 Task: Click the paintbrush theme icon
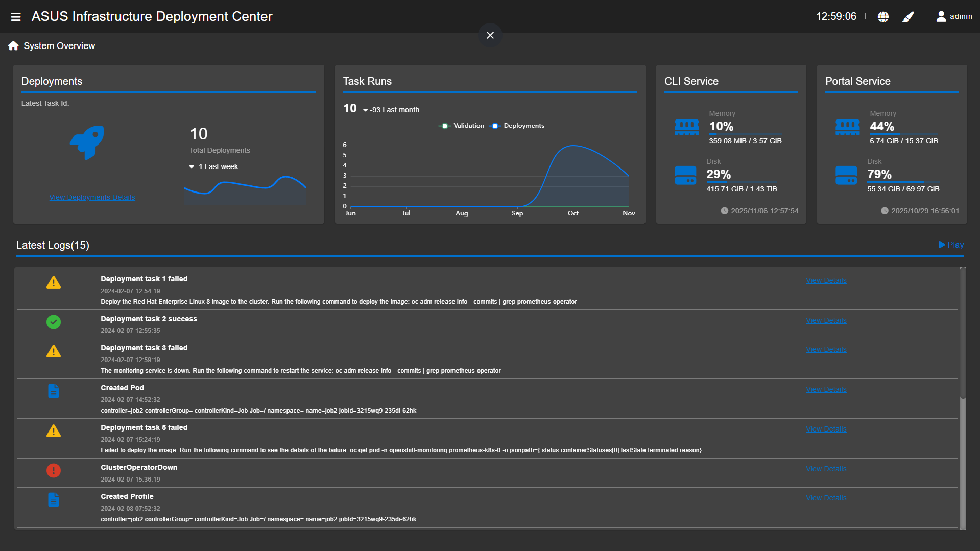[908, 17]
